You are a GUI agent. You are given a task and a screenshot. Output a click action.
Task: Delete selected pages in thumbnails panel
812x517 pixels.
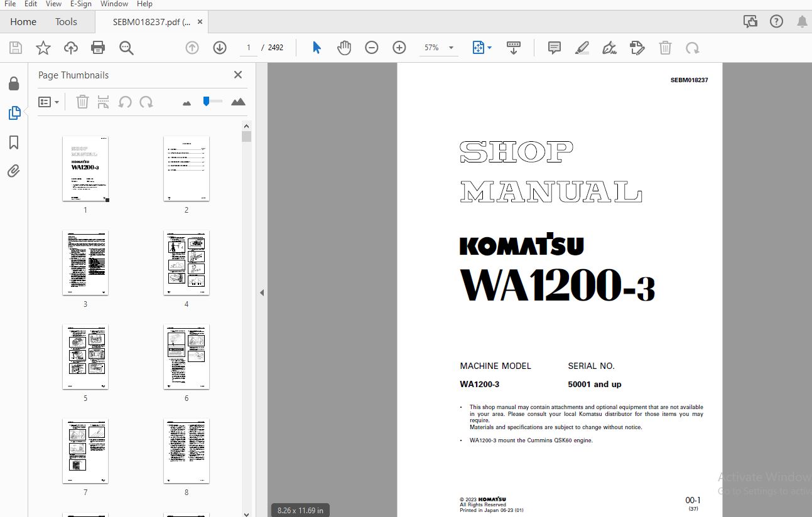tap(82, 102)
